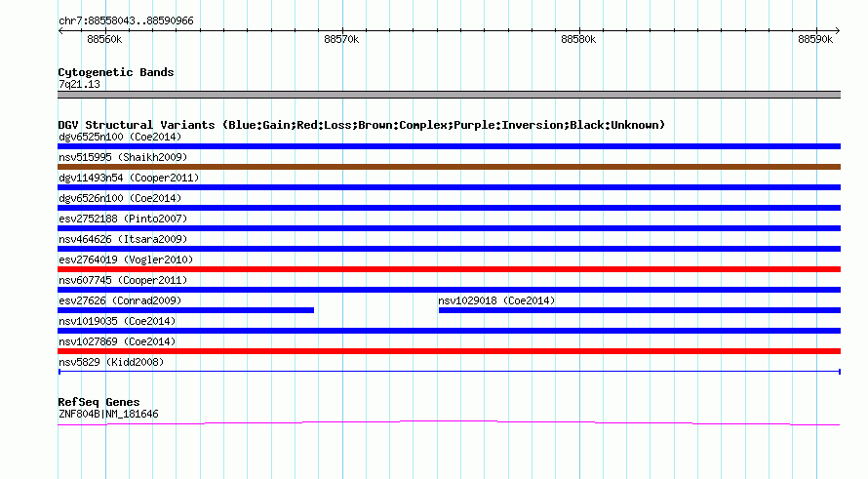Open variant label esv2752188 (Pinto2007)
Image resolution: width=868 pixels, height=479 pixels.
click(x=123, y=219)
